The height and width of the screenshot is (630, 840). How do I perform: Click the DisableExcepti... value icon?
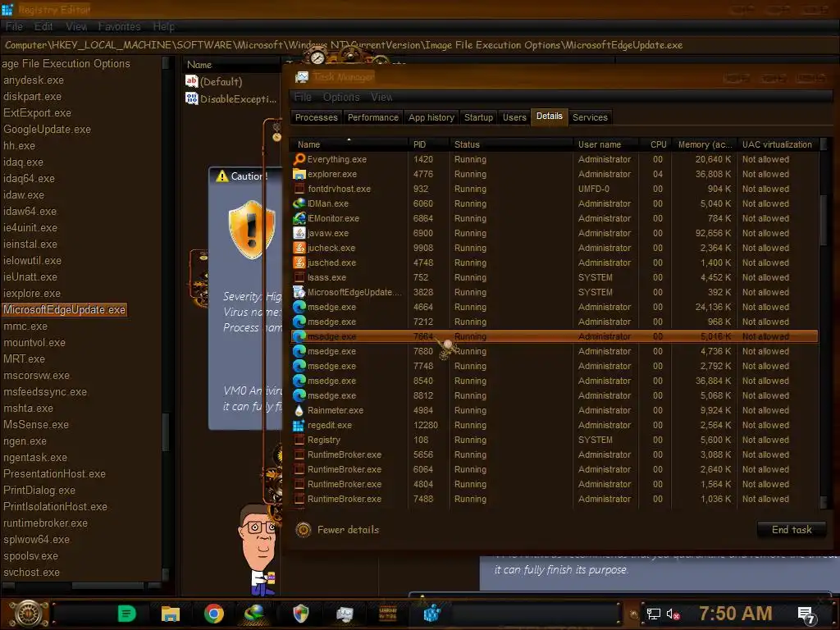tap(191, 98)
